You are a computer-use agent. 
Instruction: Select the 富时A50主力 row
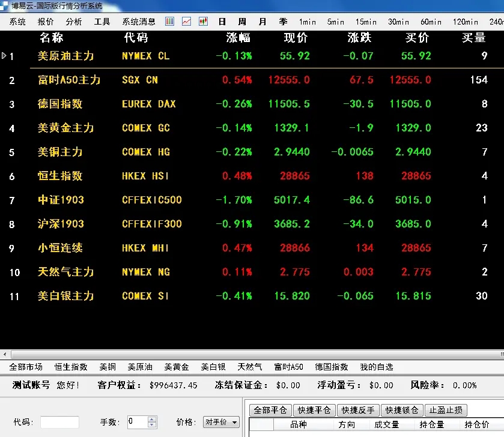pos(252,80)
